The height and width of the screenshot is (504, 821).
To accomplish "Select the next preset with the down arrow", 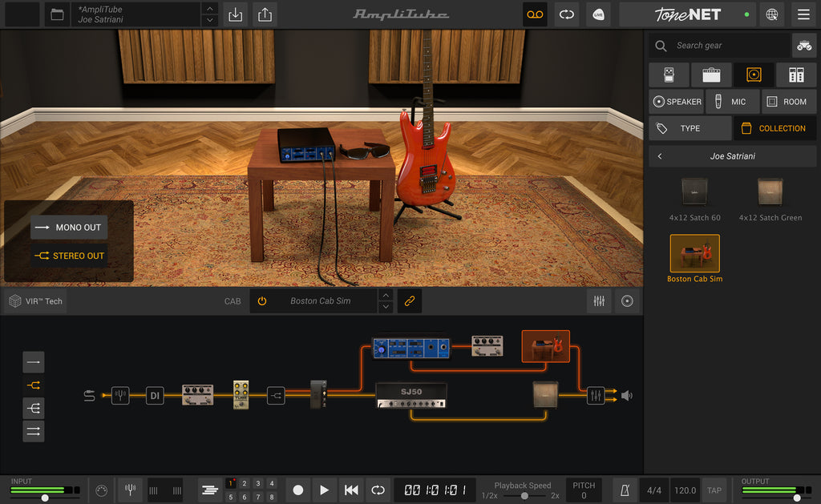I will pyautogui.click(x=209, y=20).
